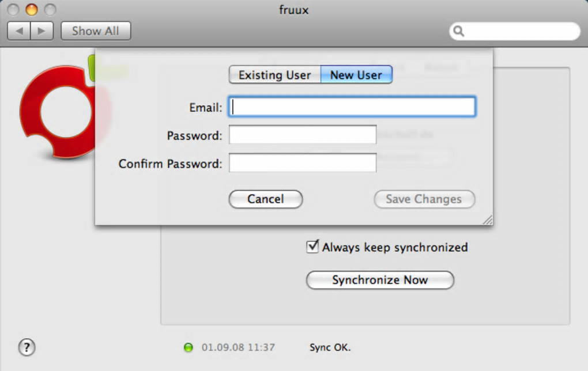This screenshot has height=371, width=588.
Task: Click the forward navigation arrow
Action: [42, 31]
